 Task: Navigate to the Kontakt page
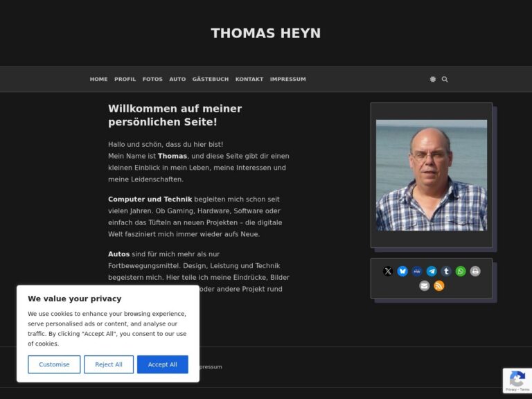coord(249,79)
